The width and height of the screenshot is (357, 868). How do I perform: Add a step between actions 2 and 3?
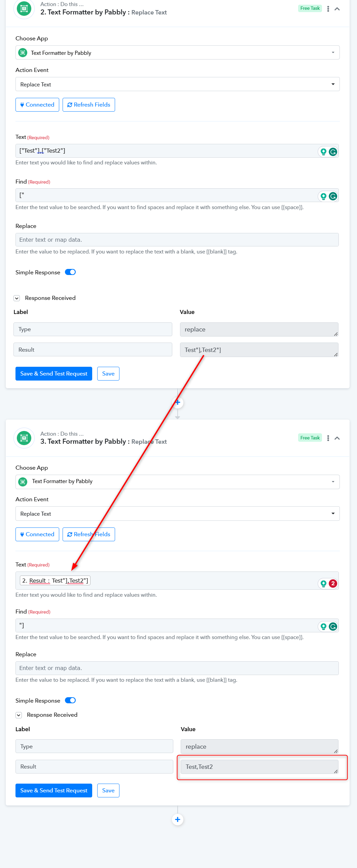click(x=178, y=402)
